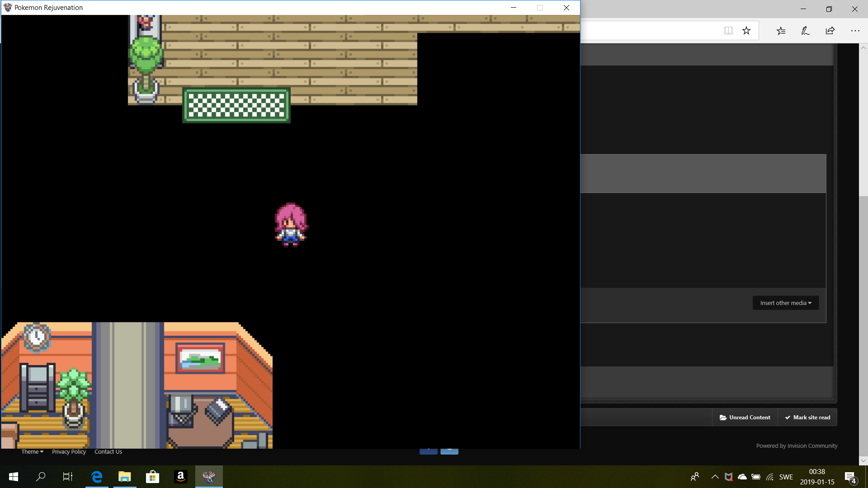
Task: Select the add notes pen icon
Action: click(805, 31)
